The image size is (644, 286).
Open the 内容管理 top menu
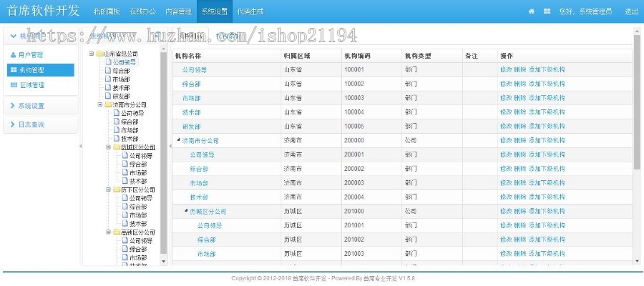[x=178, y=11]
